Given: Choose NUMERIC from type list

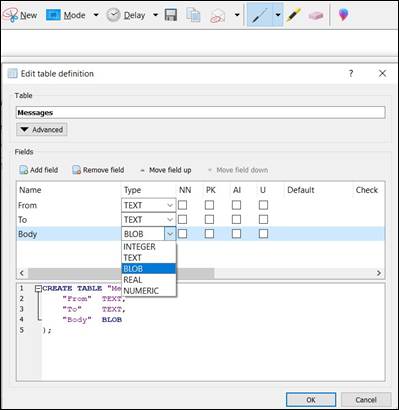Looking at the screenshot, I should pos(149,291).
